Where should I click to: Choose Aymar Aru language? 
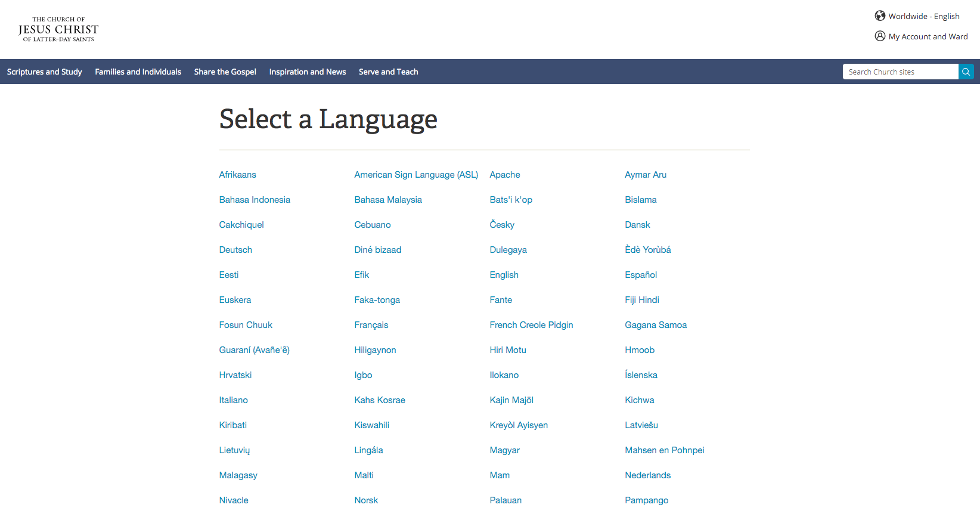point(646,175)
